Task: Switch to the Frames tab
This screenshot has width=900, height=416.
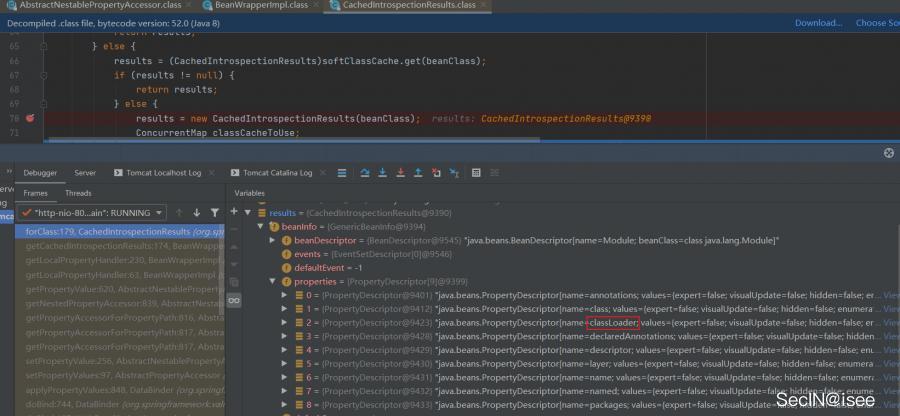Action: tap(36, 193)
